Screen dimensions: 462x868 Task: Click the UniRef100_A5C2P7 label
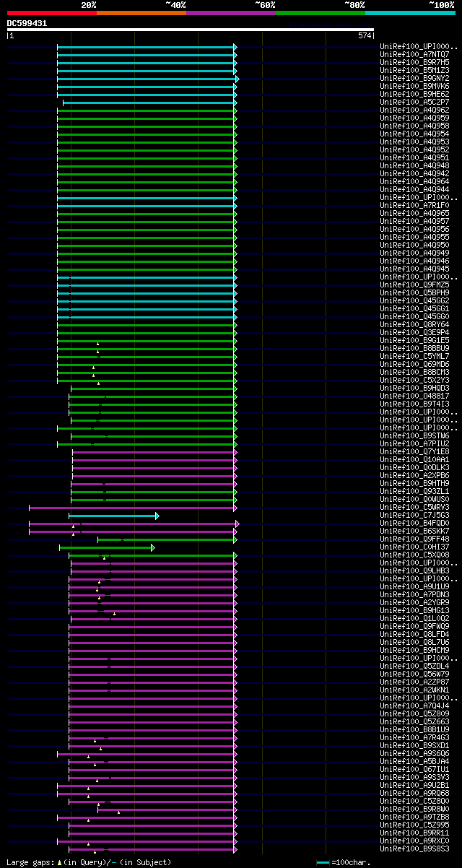(414, 102)
